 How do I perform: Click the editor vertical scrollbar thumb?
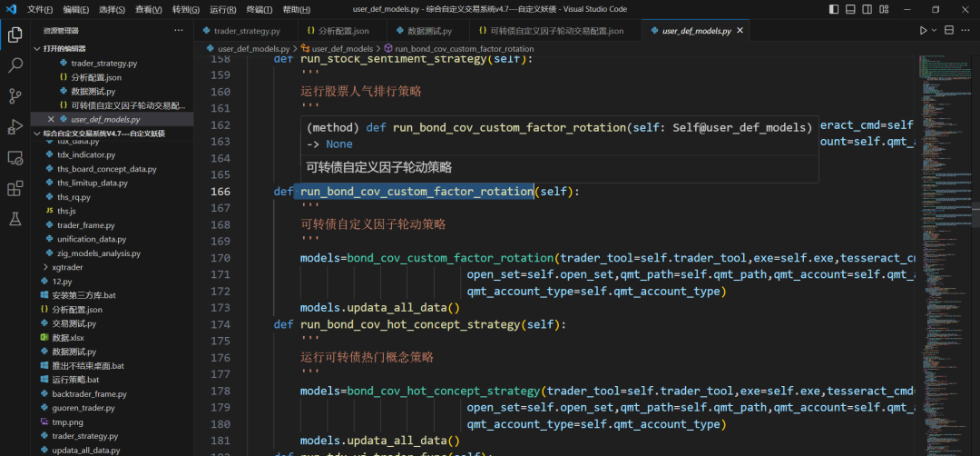coord(975,217)
